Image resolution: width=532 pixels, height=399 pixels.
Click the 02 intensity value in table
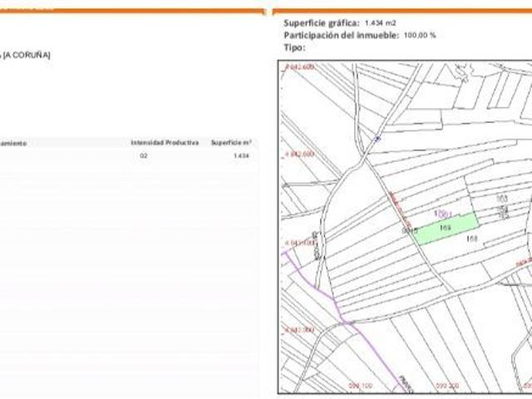pyautogui.click(x=144, y=155)
